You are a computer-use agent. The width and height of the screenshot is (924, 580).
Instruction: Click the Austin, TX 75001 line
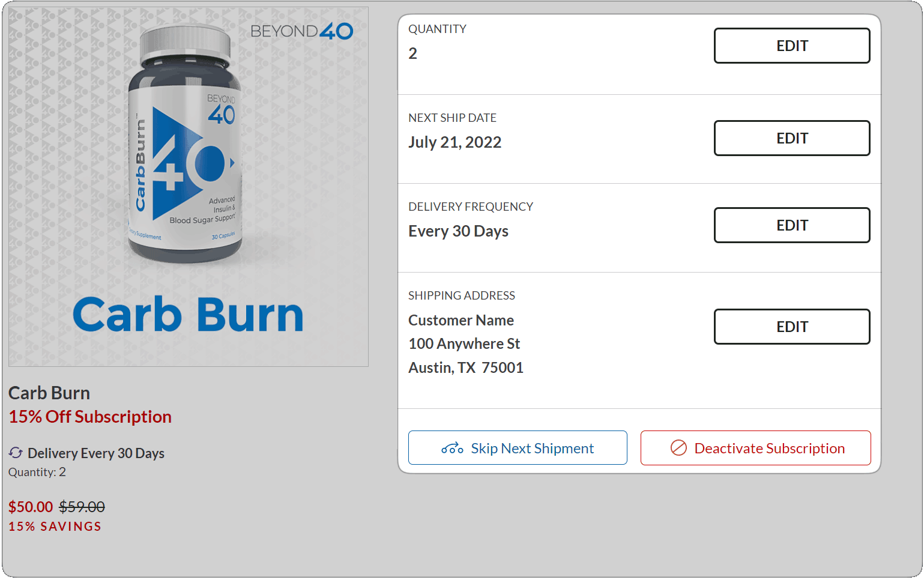tap(466, 367)
